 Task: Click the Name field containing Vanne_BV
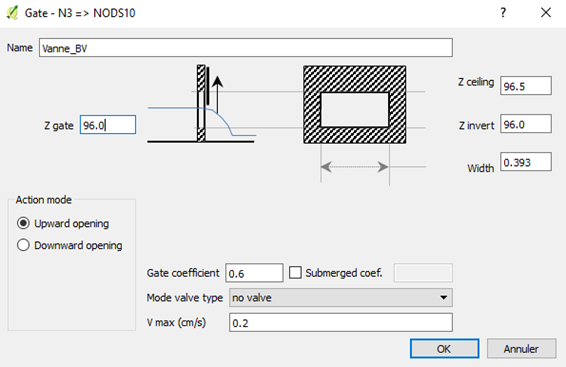click(x=246, y=48)
